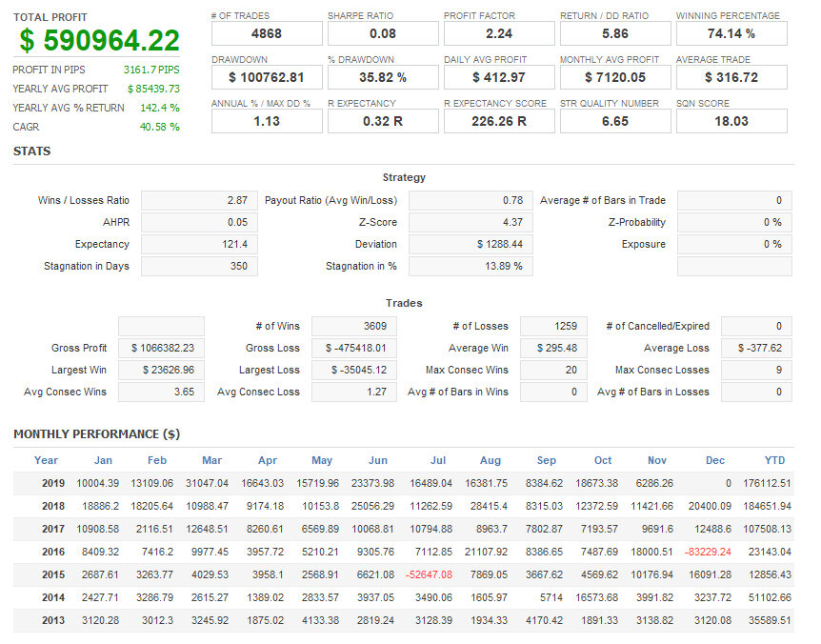
Task: Select the Jul column header
Action: (x=438, y=460)
